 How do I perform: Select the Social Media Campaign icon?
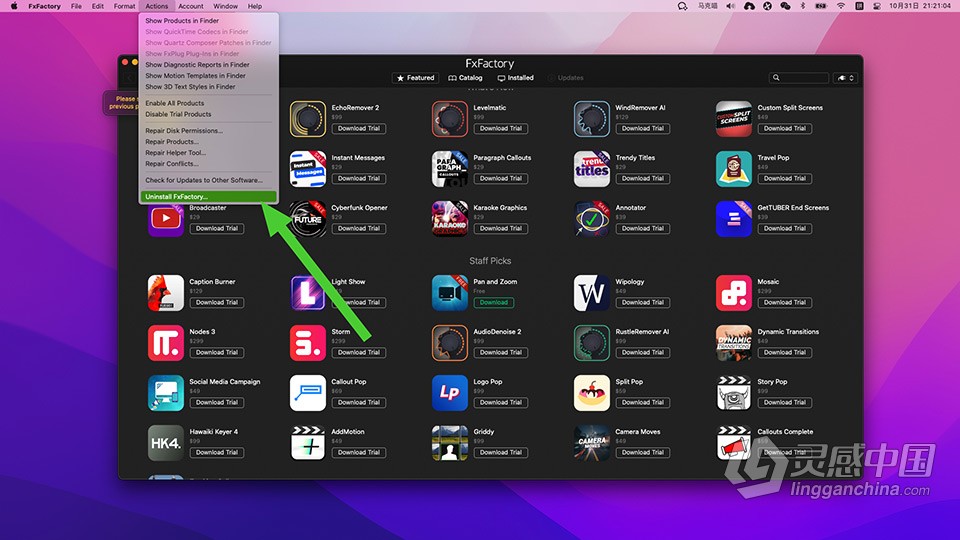tap(165, 393)
